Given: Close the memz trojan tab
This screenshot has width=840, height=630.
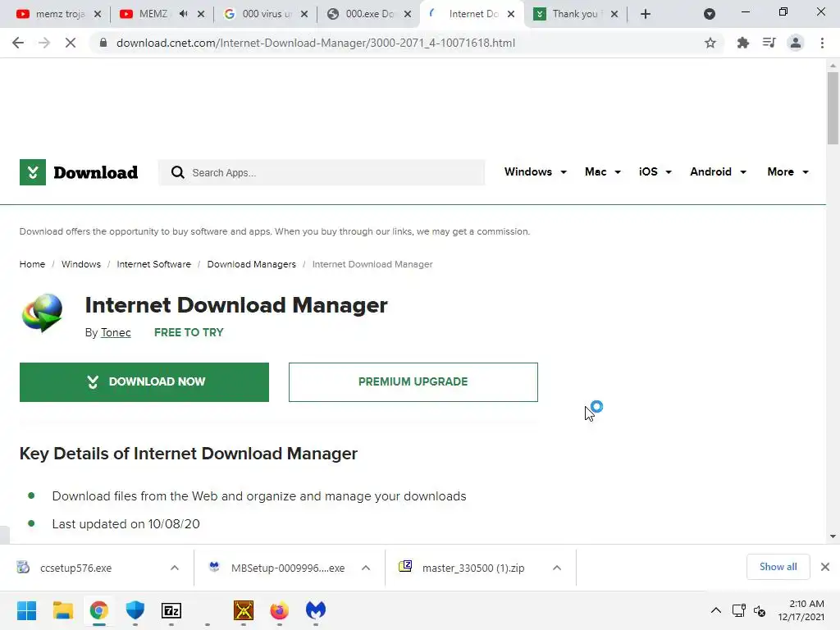Looking at the screenshot, I should pos(98,14).
